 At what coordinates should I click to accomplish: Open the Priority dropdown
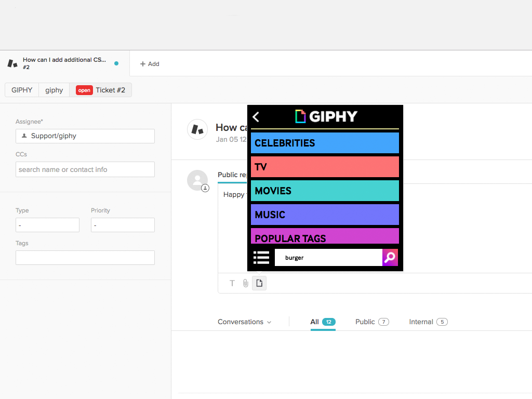(123, 225)
